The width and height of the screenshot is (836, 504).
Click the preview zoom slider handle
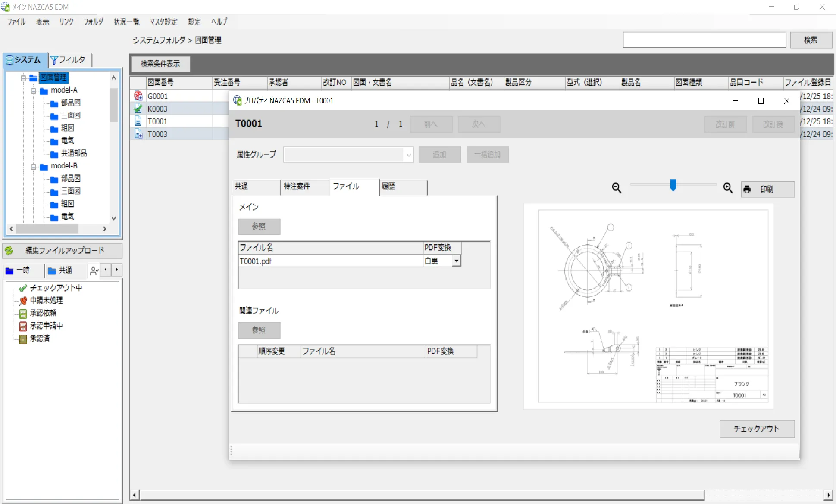(673, 185)
